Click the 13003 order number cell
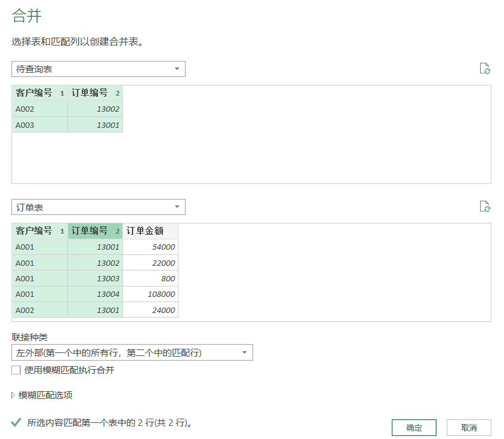This screenshot has width=504, height=439. 95,278
